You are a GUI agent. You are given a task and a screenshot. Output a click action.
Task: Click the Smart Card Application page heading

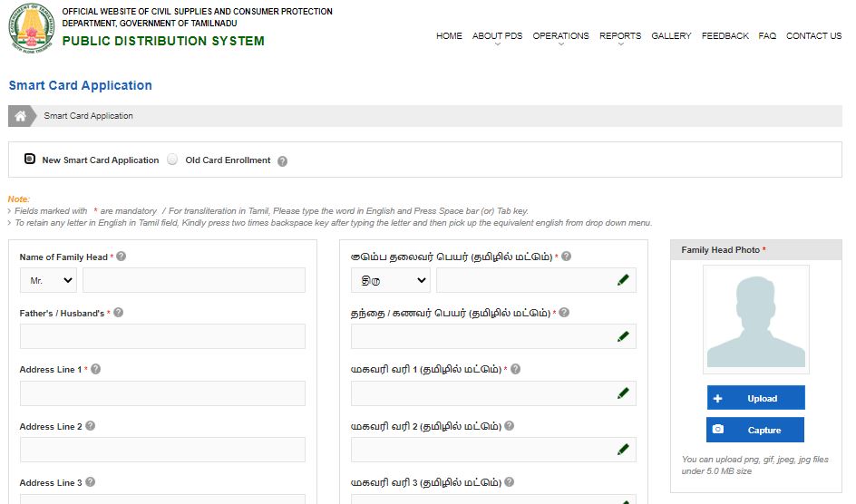click(x=80, y=85)
